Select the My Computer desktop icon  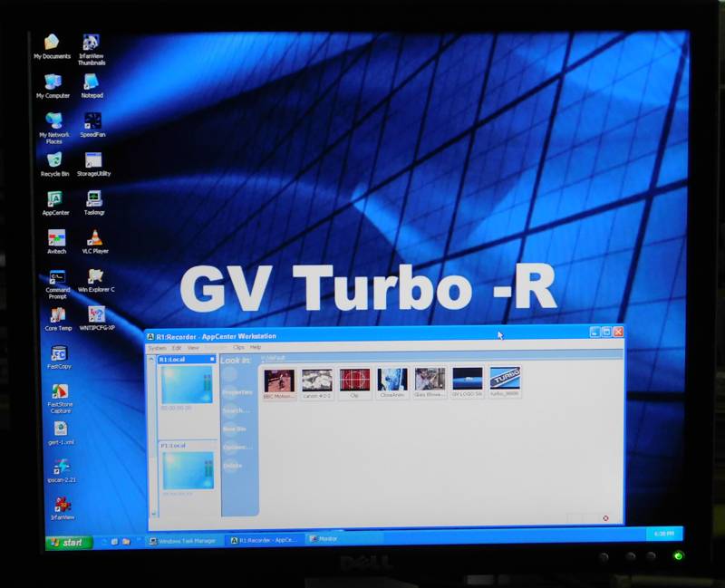click(53, 86)
